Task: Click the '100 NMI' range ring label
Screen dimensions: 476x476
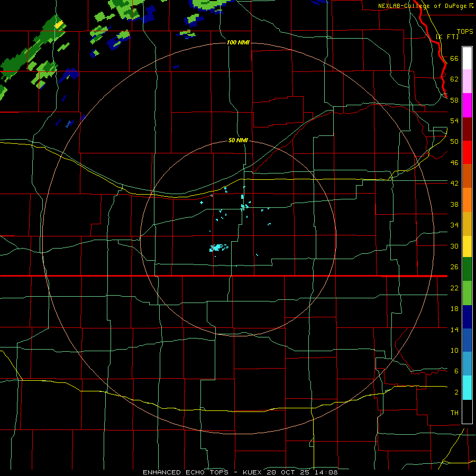Action: click(x=239, y=42)
